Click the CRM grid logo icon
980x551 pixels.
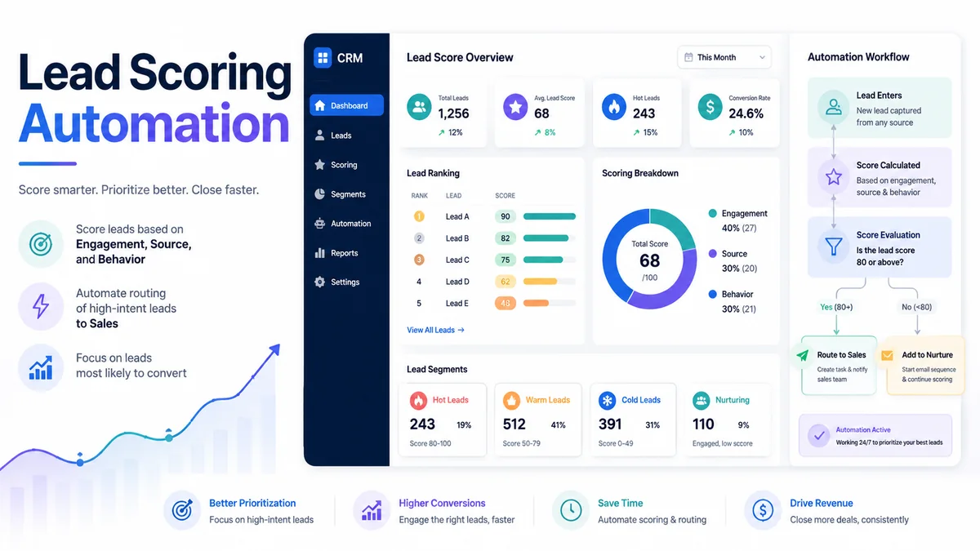323,58
